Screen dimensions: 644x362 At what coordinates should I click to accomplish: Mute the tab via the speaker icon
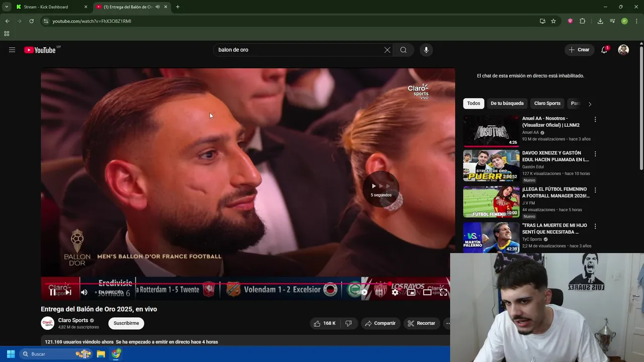point(157,7)
